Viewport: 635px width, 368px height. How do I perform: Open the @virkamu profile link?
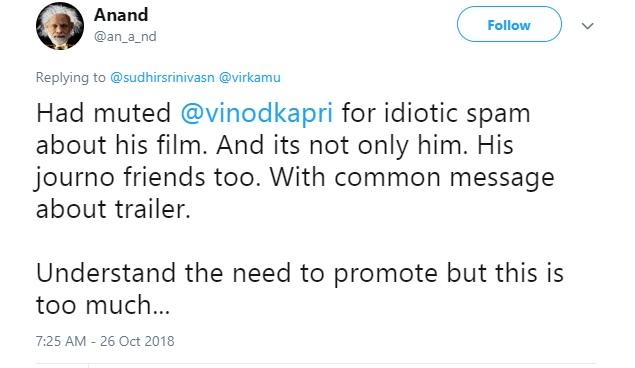[x=249, y=77]
